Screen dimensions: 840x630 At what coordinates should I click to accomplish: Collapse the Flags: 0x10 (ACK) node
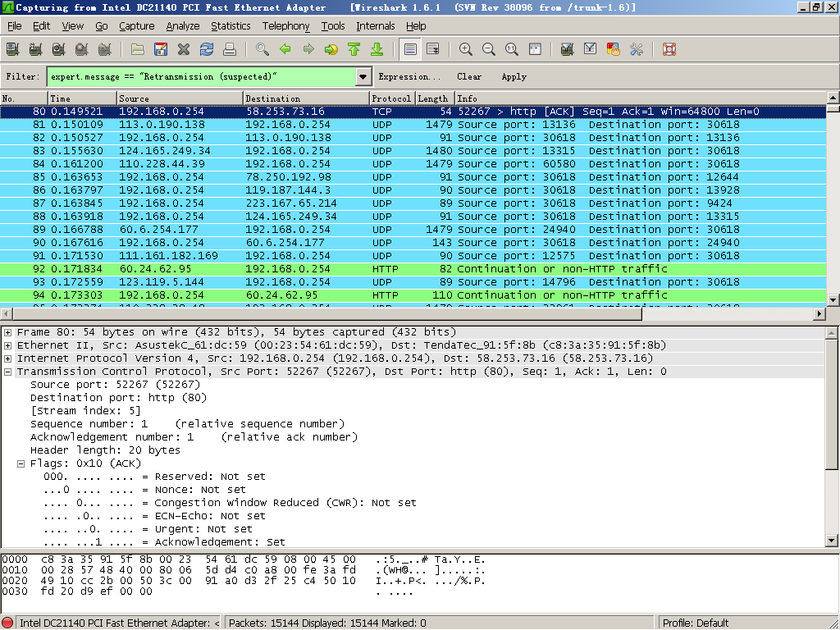pyautogui.click(x=21, y=464)
